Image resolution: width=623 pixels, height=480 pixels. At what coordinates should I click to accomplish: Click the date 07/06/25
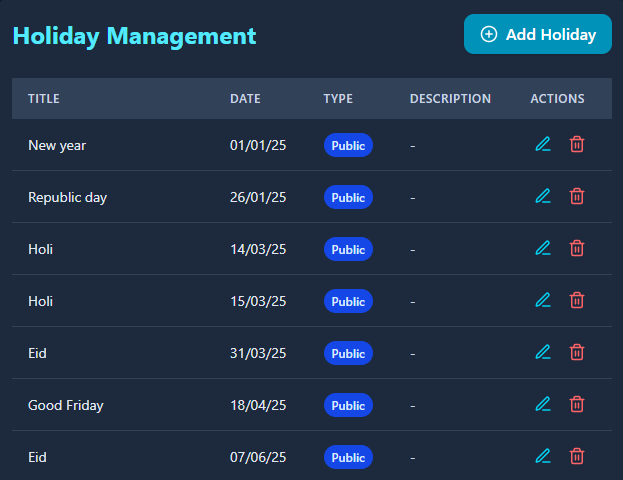[x=258, y=457]
